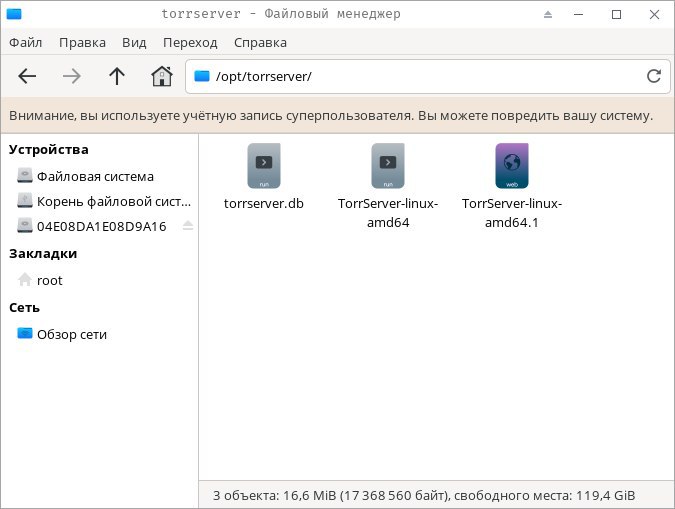
Task: Click the home icon next to the root bookmark
Action: pyautogui.click(x=25, y=280)
